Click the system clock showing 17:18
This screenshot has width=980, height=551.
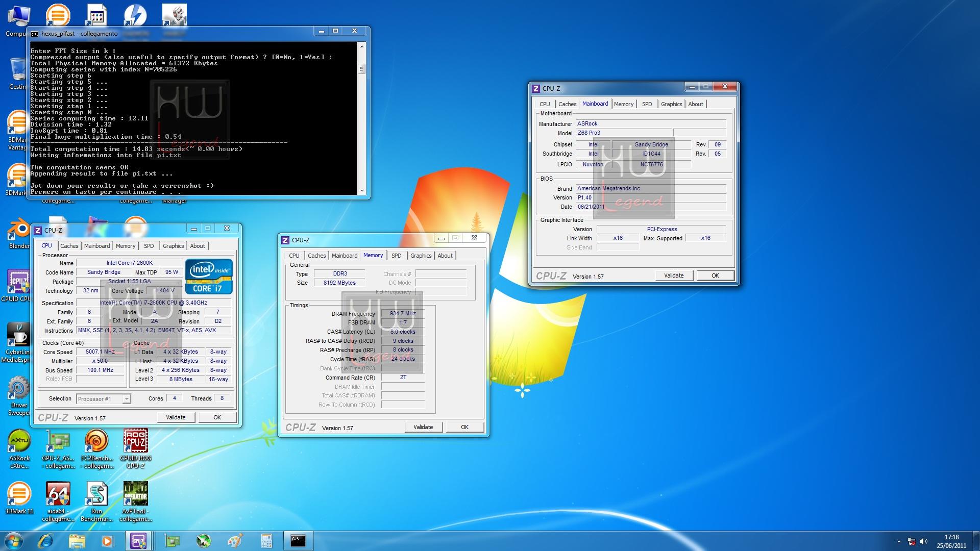[951, 537]
